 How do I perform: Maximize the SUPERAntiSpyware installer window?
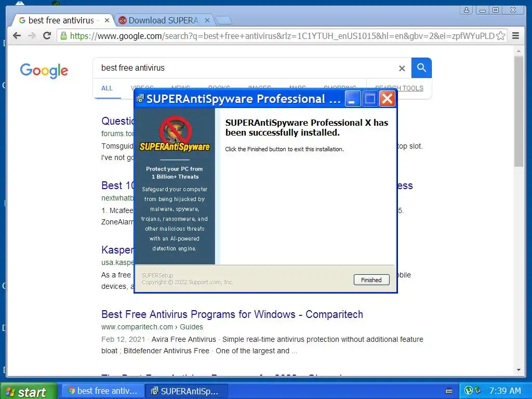pyautogui.click(x=369, y=99)
